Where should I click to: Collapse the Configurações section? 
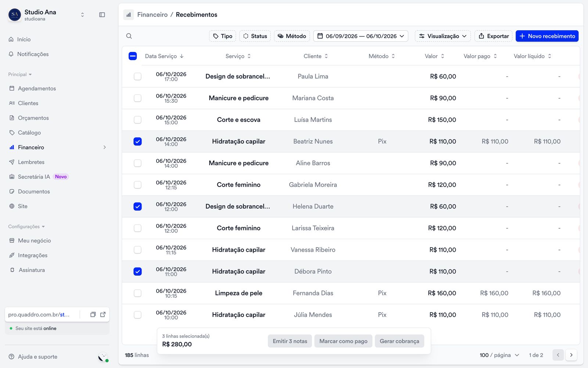[26, 226]
